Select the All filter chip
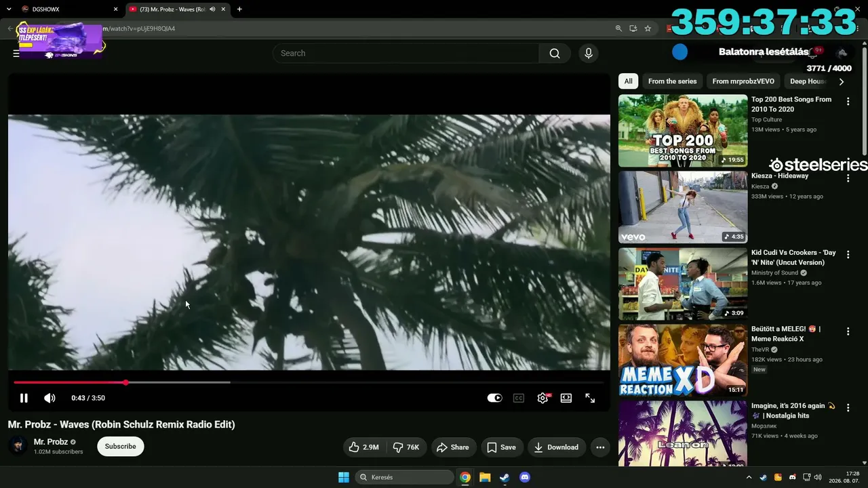Screen dimensions: 868x488 pos(629,81)
